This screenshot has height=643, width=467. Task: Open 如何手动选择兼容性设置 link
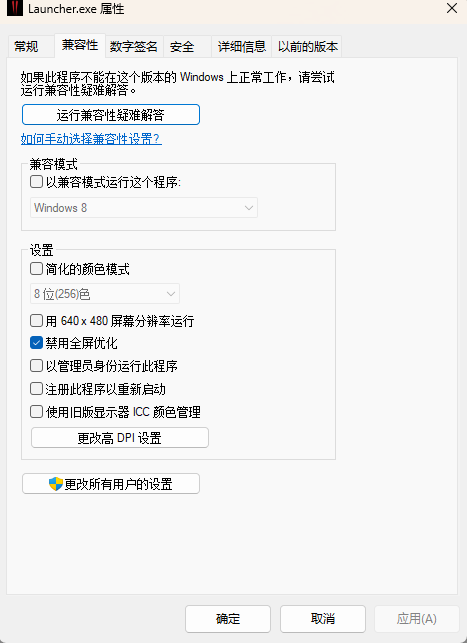[91, 139]
